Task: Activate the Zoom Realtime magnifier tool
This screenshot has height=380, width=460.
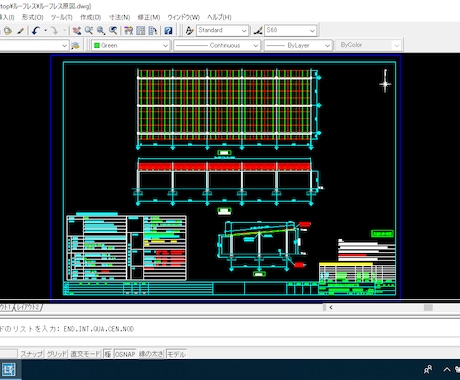Action: pyautogui.click(x=89, y=31)
